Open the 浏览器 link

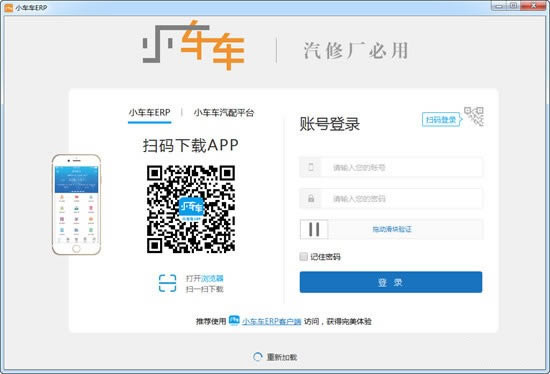coord(212,278)
